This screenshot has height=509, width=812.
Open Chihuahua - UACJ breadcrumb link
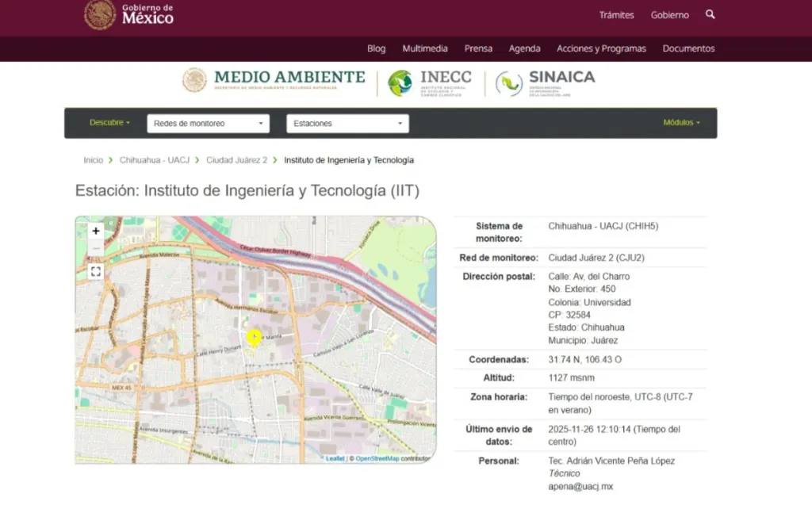pos(153,160)
